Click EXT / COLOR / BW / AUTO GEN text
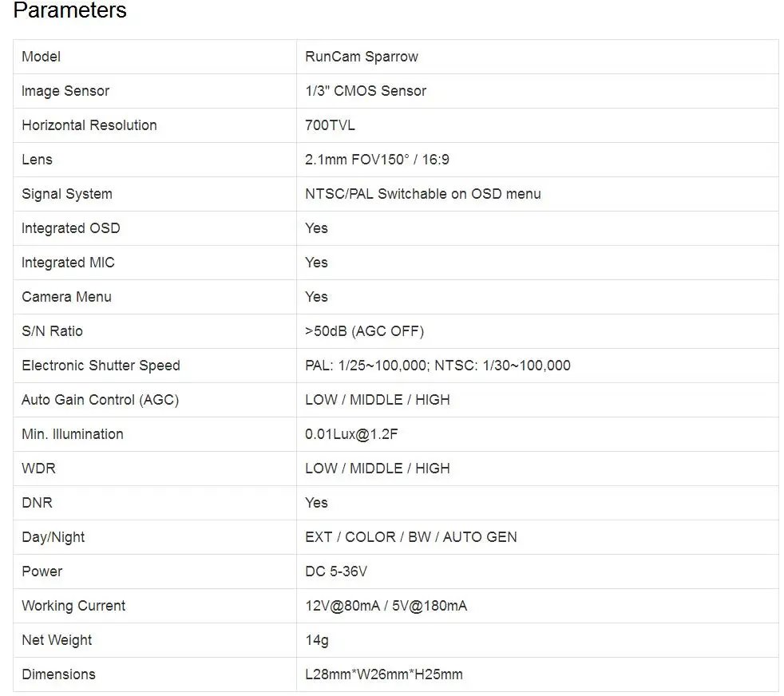This screenshot has width=784, height=696. coord(411,537)
